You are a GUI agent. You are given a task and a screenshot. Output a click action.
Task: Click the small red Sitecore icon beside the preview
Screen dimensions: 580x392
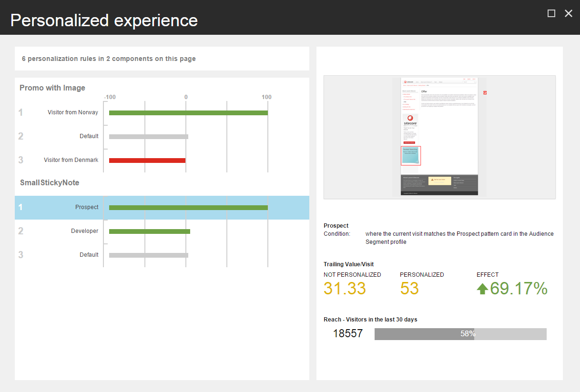[485, 92]
